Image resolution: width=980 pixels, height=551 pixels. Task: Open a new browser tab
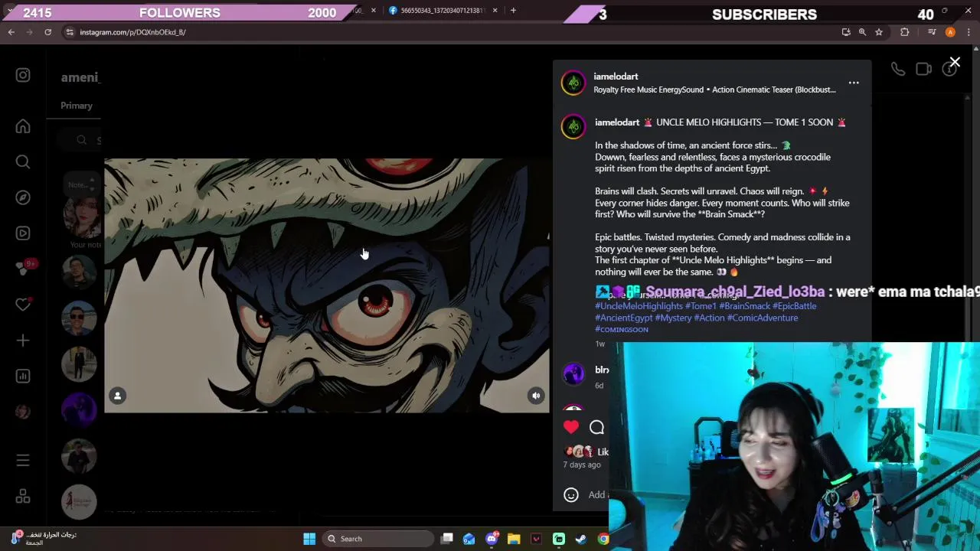coord(513,11)
